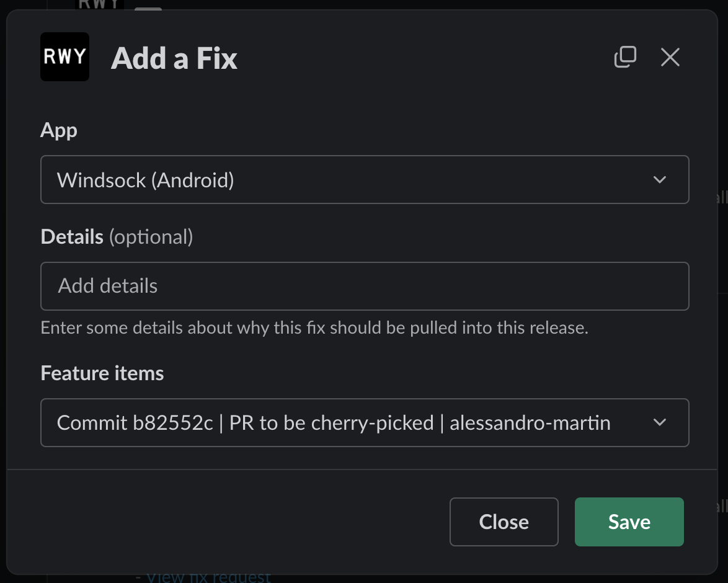Click the Feature items label
Viewport: 728px width, 583px height.
click(102, 373)
